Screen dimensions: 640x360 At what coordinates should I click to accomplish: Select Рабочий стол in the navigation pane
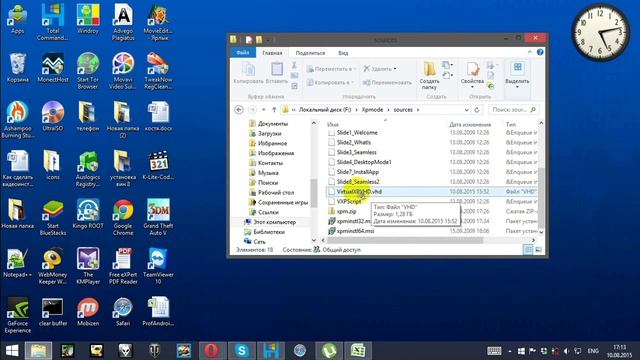click(276, 193)
